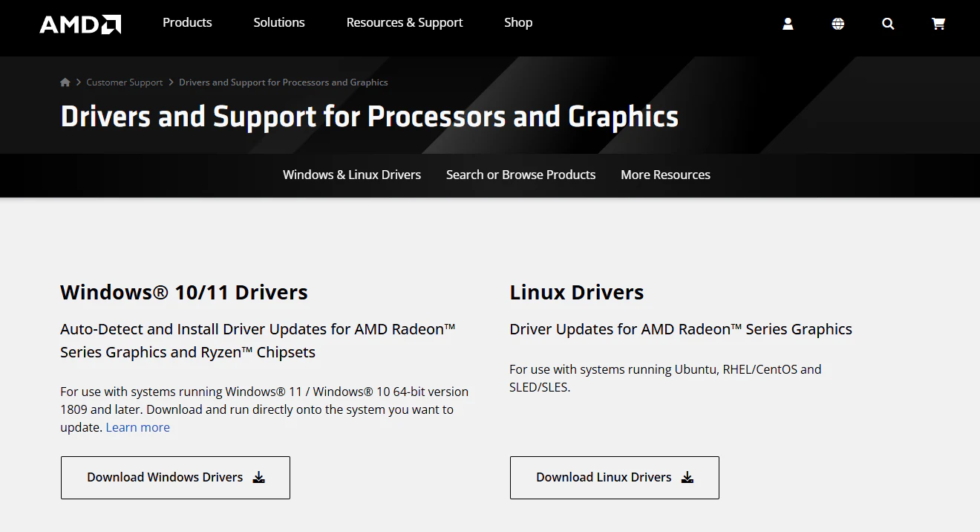Click the Windows® 10/11 Drivers heading
980x532 pixels.
click(x=184, y=292)
